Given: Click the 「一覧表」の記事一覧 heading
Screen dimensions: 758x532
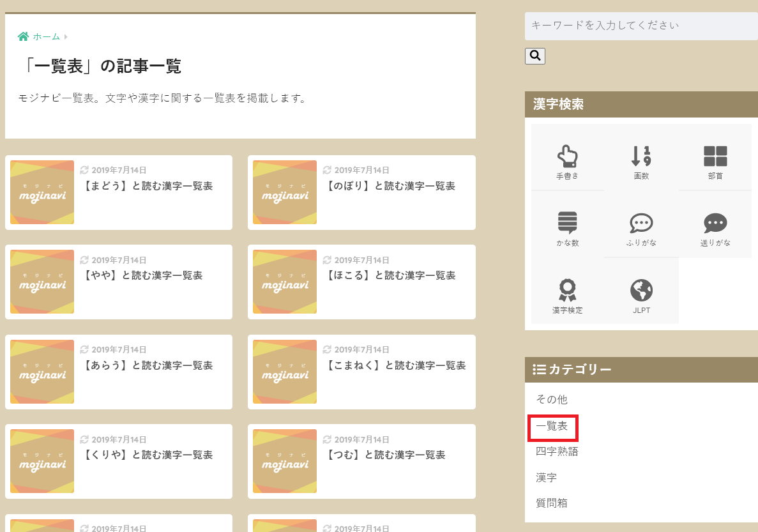Looking at the screenshot, I should tap(100, 66).
